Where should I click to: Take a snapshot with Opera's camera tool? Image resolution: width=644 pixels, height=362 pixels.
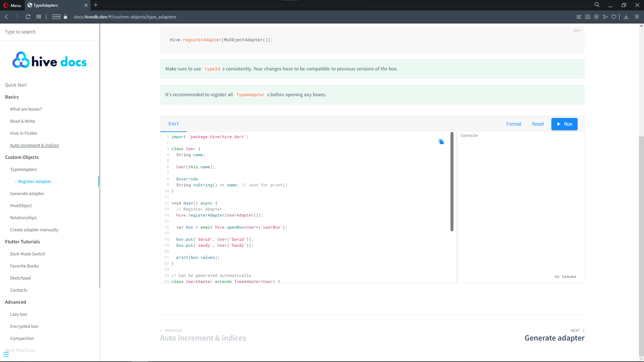pyautogui.click(x=588, y=17)
